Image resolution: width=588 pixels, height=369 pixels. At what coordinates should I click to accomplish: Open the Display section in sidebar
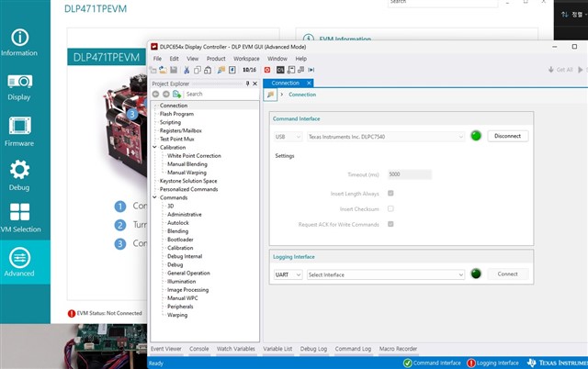click(19, 88)
